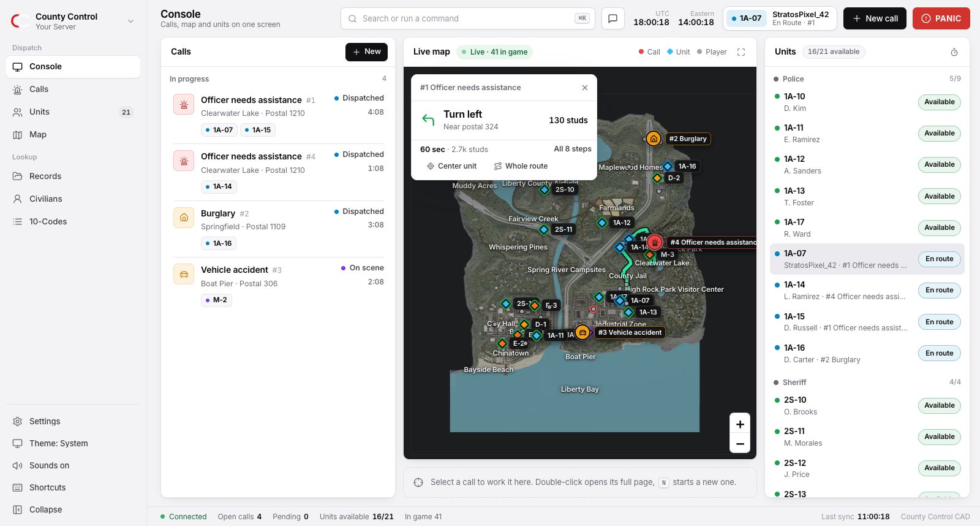Open Civilians lookup in sidebar
Screen dimensions: 980x526
coord(73,199)
